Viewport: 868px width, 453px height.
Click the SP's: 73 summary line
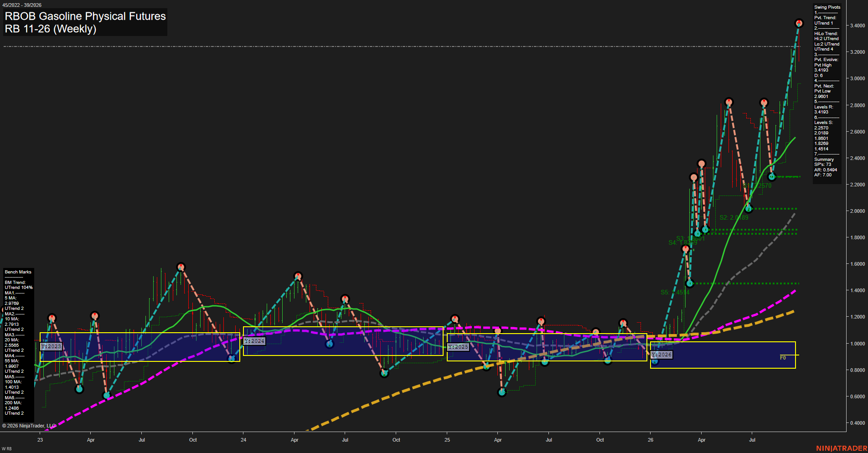point(822,165)
